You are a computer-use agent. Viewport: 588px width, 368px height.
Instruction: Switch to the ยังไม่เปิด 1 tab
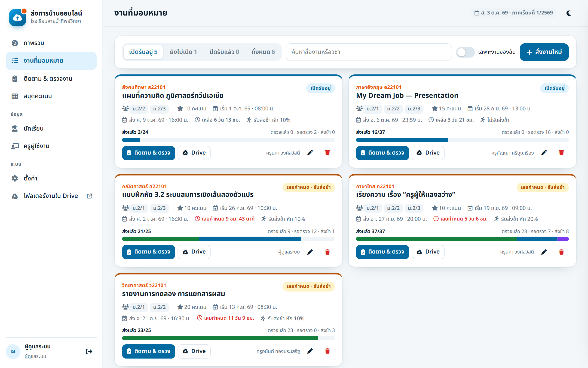pos(183,52)
